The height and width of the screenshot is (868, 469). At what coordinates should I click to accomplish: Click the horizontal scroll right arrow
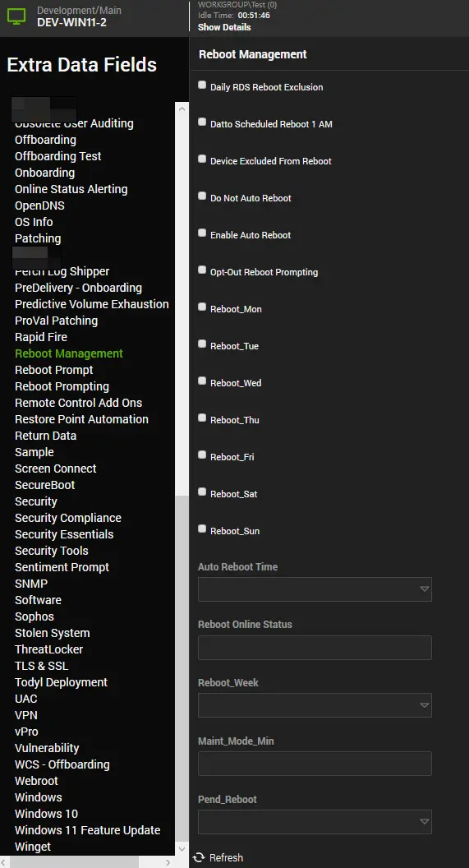168,862
